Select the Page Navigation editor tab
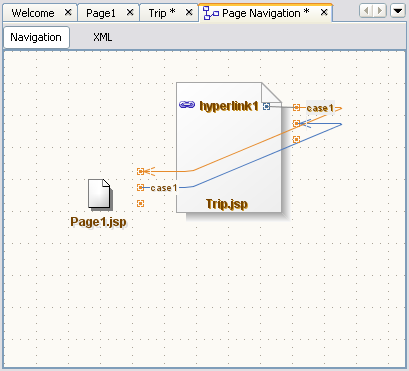The height and width of the screenshot is (371, 409). (x=266, y=13)
